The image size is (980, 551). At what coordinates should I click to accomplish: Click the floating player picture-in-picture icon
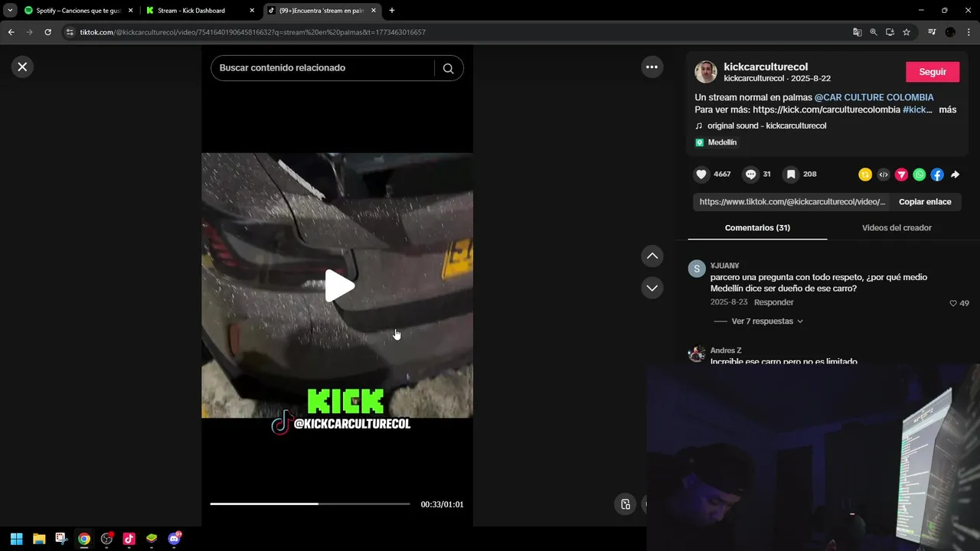[626, 504]
